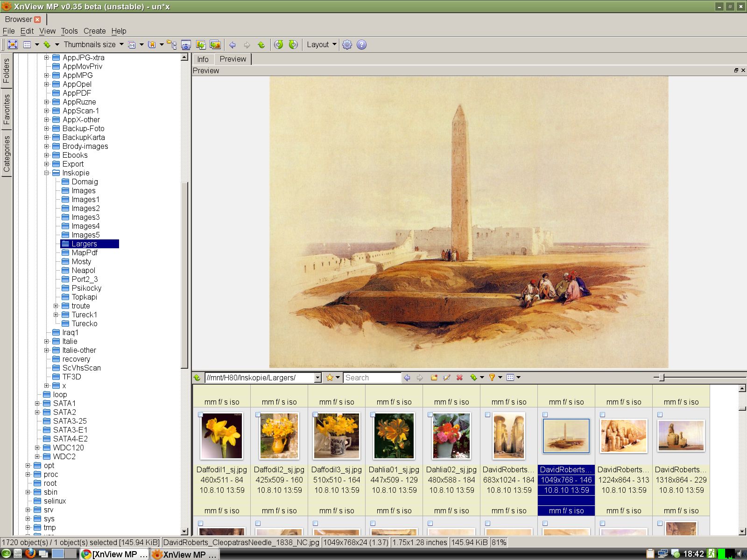Open the Edit menu
747x560 pixels.
point(27,31)
